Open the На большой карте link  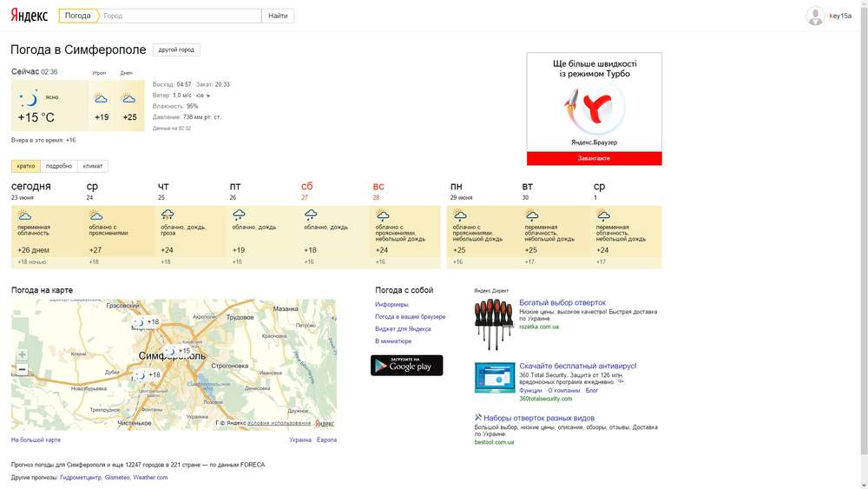coord(36,439)
